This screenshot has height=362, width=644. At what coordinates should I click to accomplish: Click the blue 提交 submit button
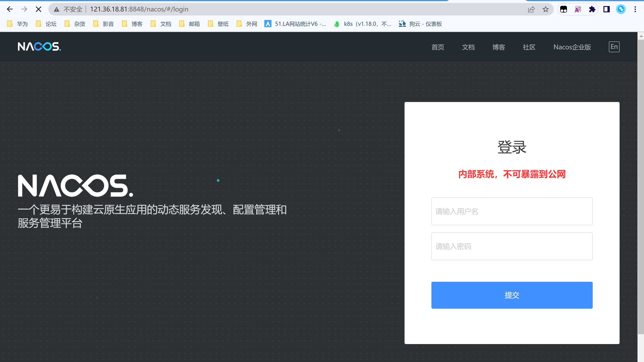click(x=512, y=295)
